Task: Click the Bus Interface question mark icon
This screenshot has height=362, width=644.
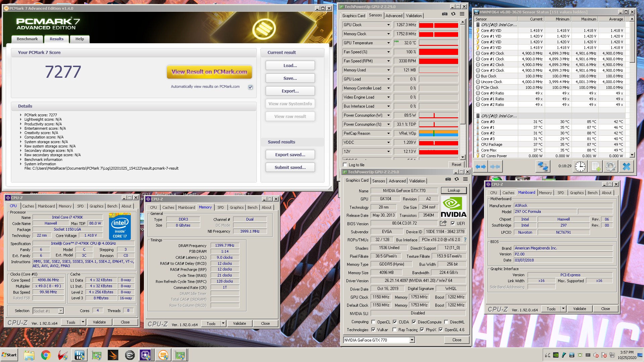Action: (465, 240)
